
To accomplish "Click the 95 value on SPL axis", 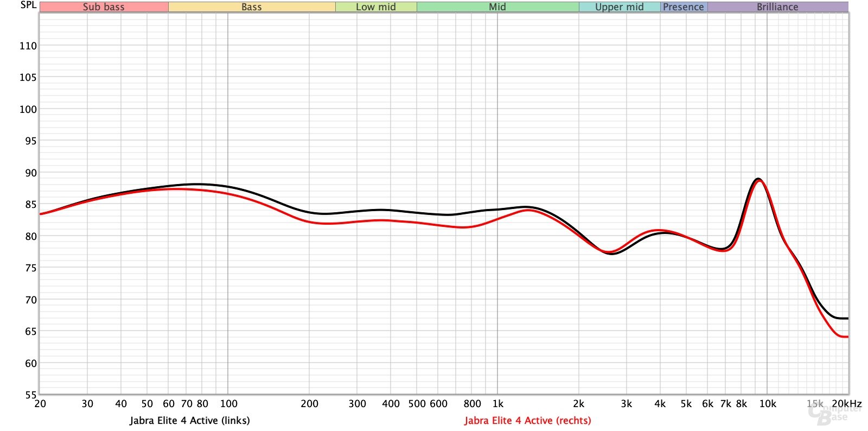I will [31, 141].
